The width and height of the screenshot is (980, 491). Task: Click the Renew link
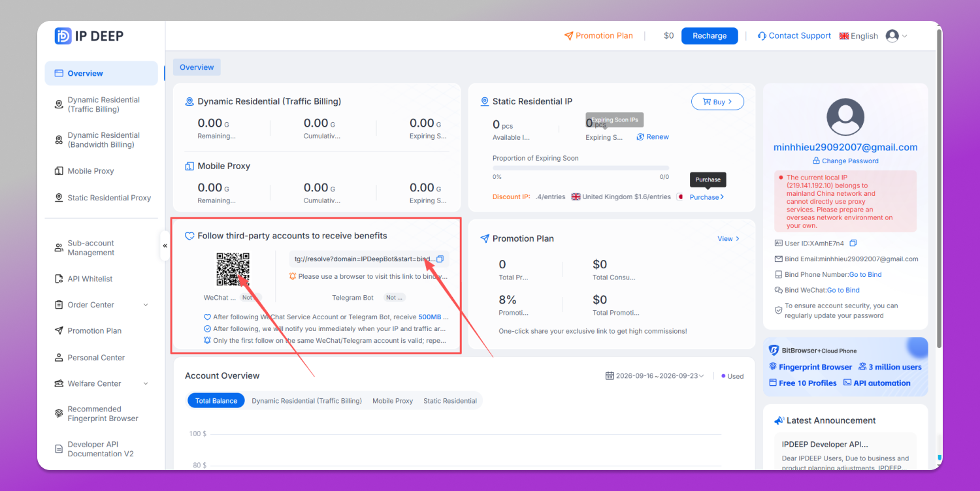coord(653,137)
